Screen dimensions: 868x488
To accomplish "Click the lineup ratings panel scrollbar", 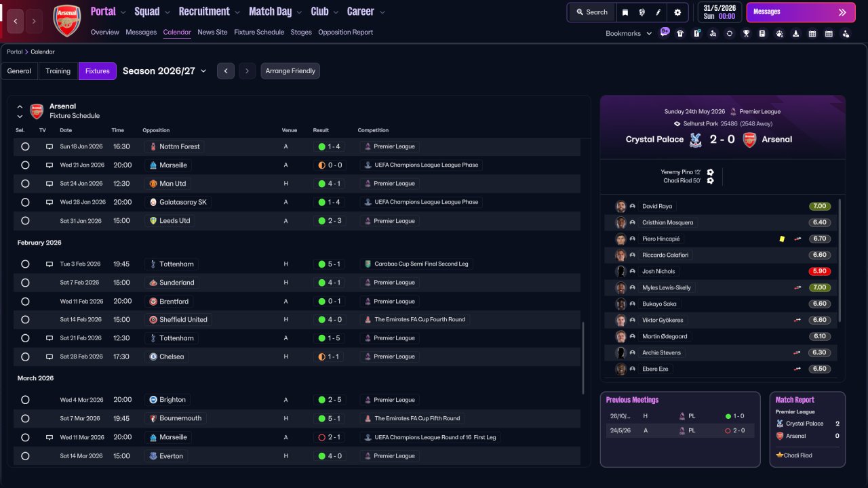I will [x=840, y=261].
